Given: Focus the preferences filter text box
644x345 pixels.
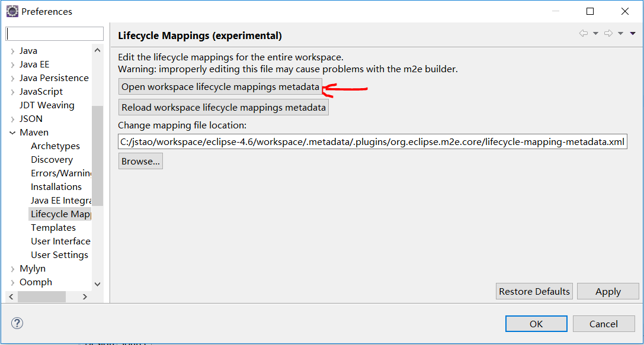Looking at the screenshot, I should (55, 34).
